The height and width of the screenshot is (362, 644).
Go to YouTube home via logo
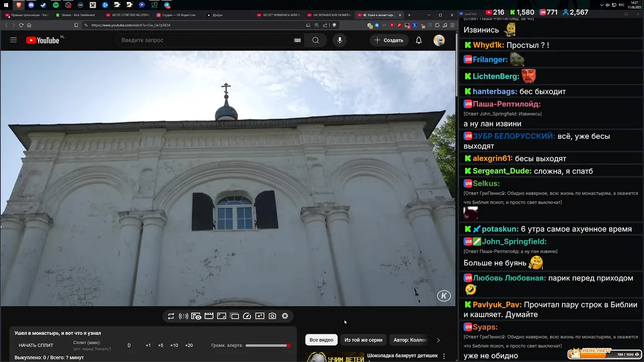43,40
